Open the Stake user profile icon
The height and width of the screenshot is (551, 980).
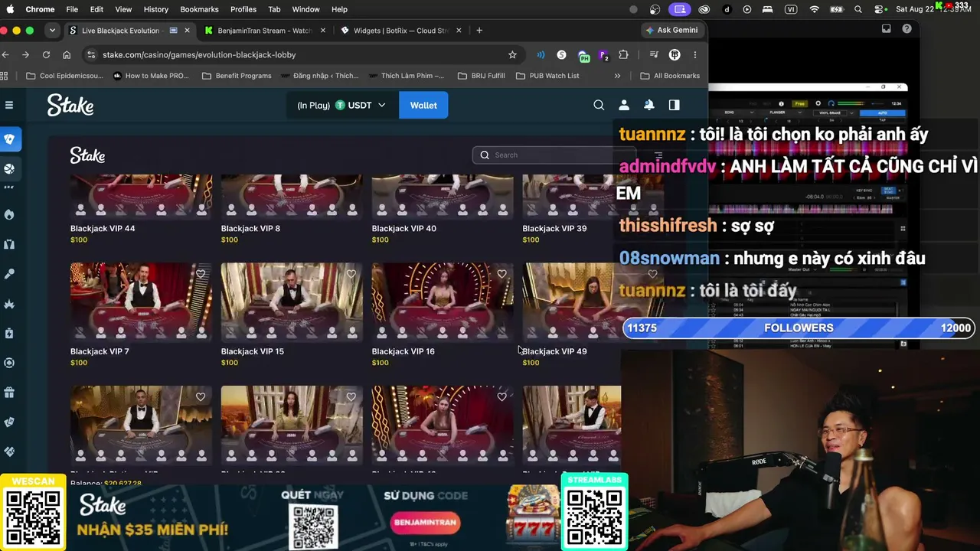pyautogui.click(x=624, y=105)
